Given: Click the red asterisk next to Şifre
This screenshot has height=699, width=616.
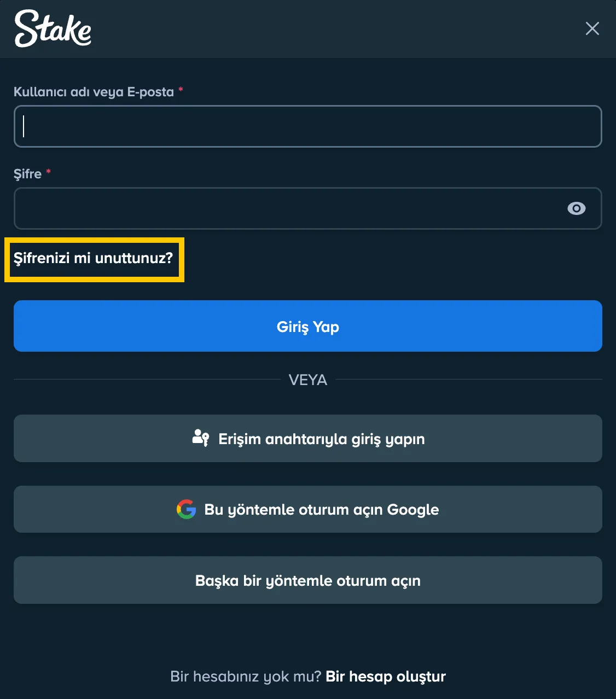Looking at the screenshot, I should coord(48,172).
